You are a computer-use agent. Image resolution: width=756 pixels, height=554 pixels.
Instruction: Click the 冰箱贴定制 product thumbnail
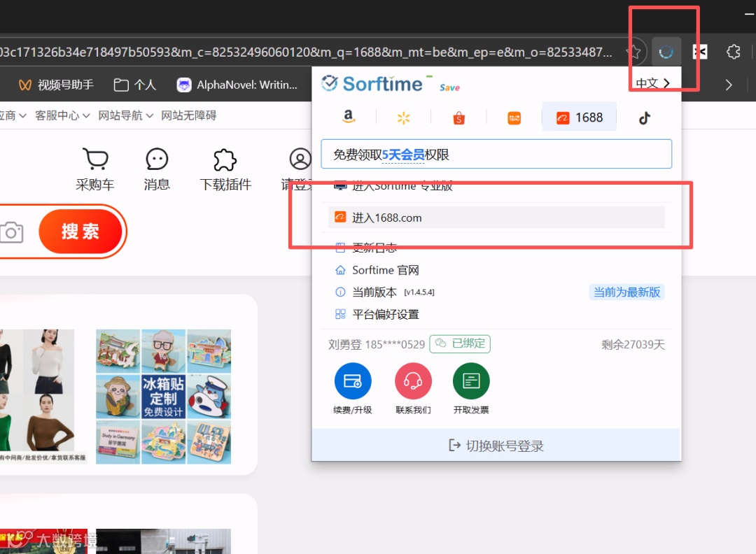(163, 397)
